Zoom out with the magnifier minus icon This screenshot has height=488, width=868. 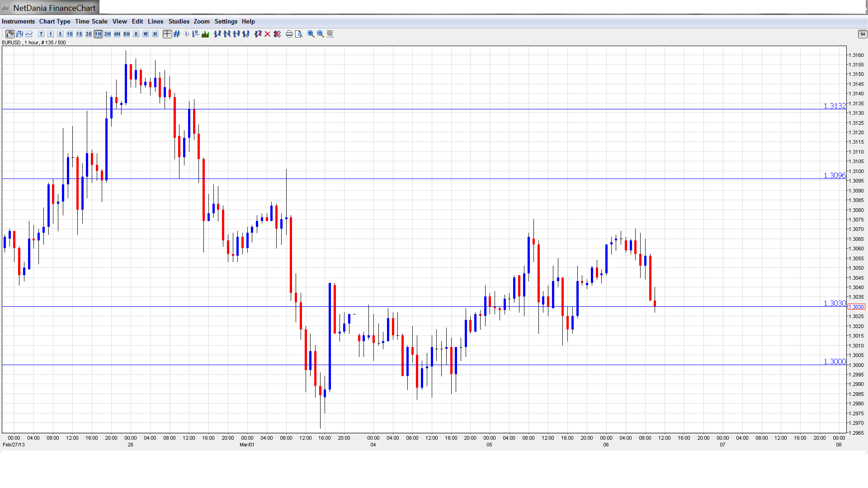point(321,34)
